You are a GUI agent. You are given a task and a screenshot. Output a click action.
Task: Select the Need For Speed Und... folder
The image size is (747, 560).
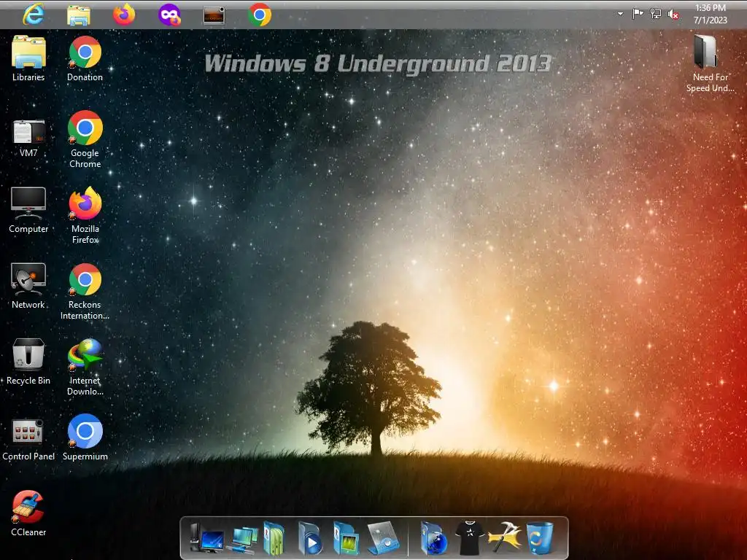click(x=710, y=63)
